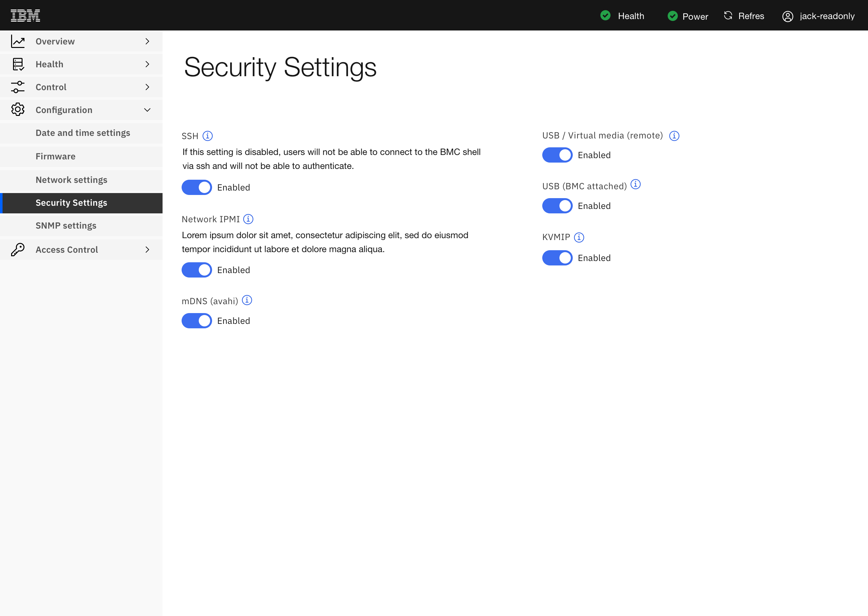868x616 pixels.
Task: Open the SNMP settings page
Action: pyautogui.click(x=66, y=225)
